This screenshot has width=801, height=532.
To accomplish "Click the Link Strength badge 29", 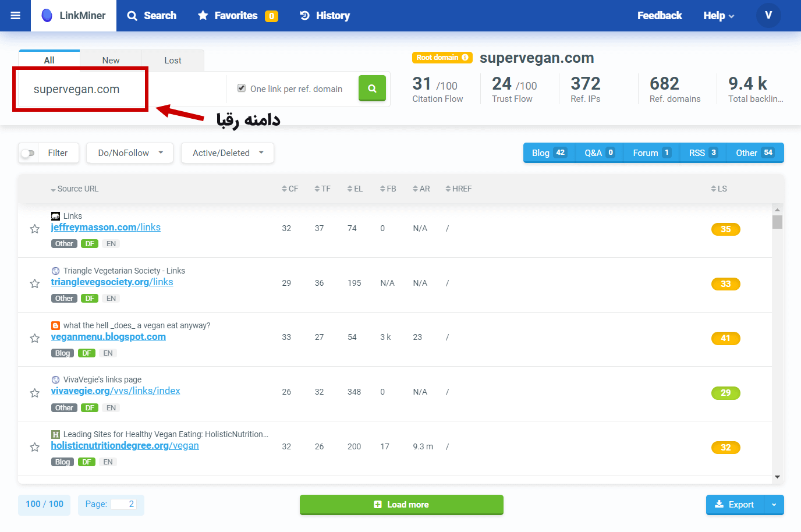I will 725,393.
